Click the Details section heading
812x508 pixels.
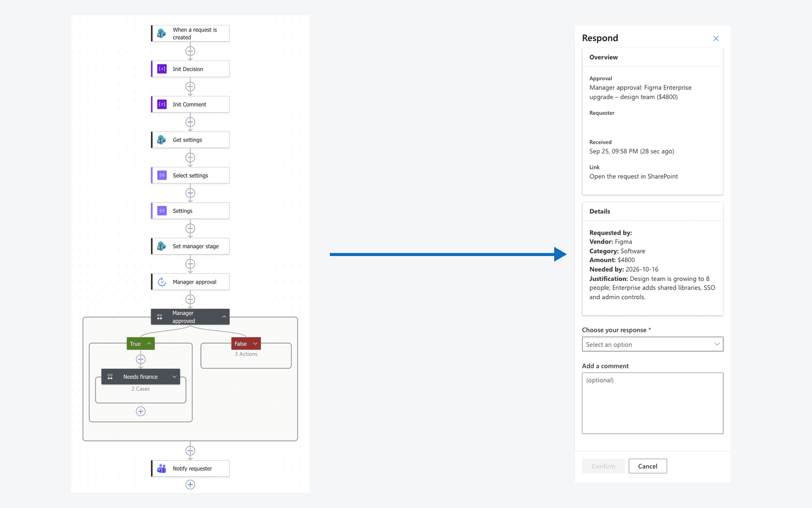click(x=600, y=211)
